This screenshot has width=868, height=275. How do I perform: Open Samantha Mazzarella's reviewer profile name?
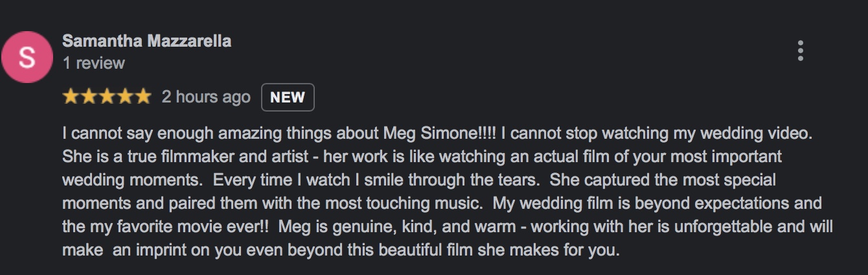tap(146, 42)
